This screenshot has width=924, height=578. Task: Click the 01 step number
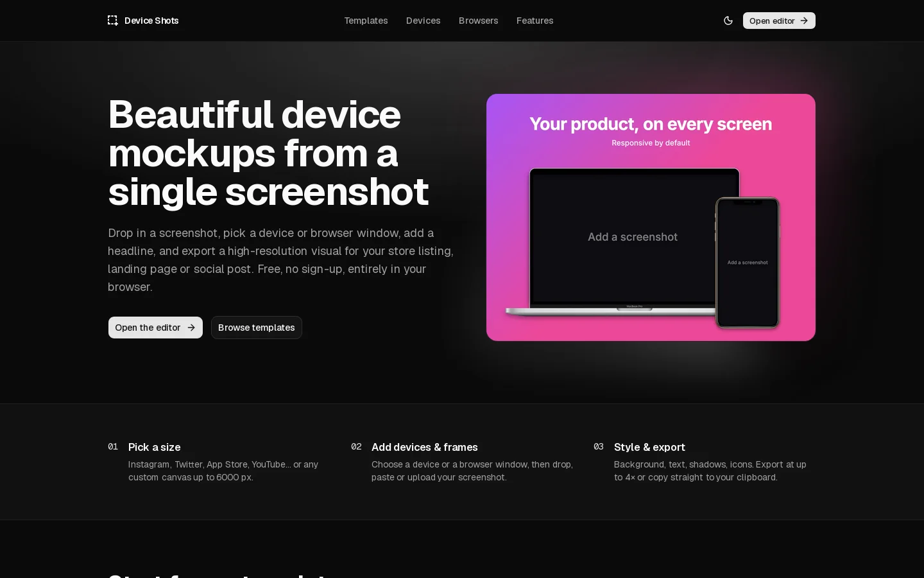pos(113,446)
